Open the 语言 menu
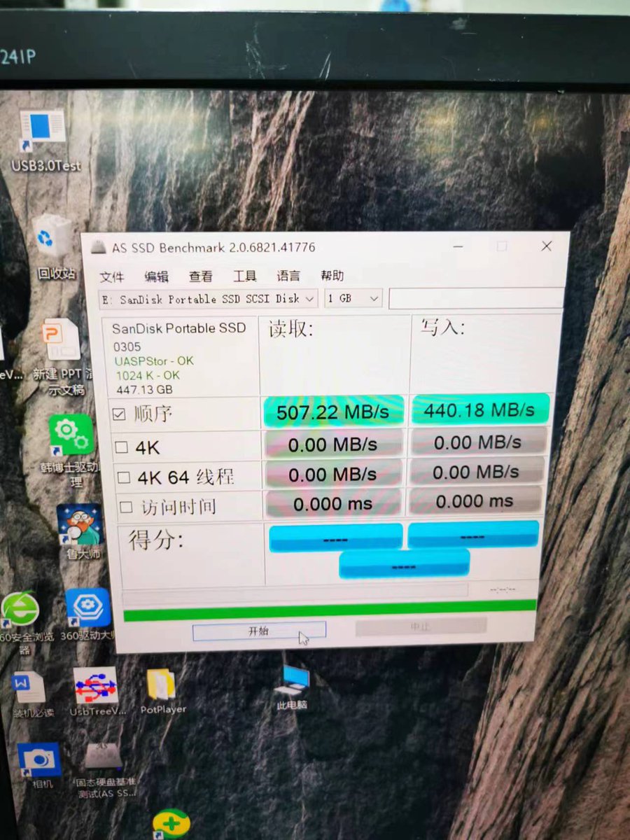Image resolution: width=630 pixels, height=840 pixels. (288, 276)
